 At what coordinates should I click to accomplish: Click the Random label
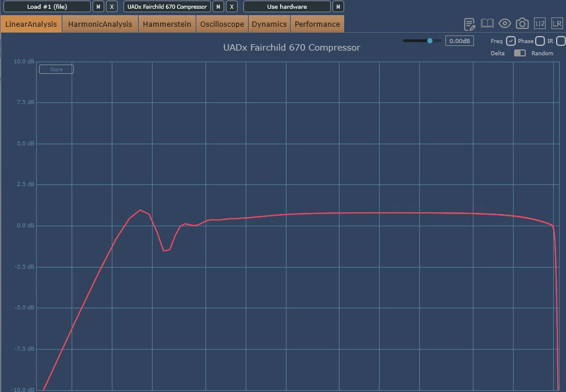pos(542,53)
